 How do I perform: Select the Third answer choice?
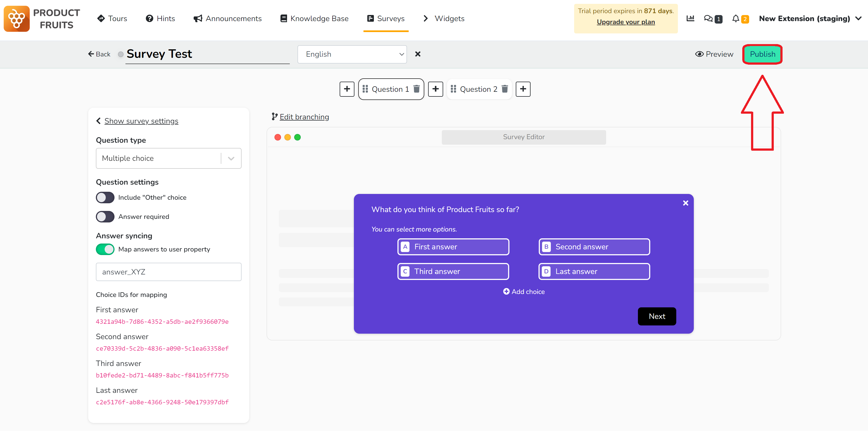453,271
